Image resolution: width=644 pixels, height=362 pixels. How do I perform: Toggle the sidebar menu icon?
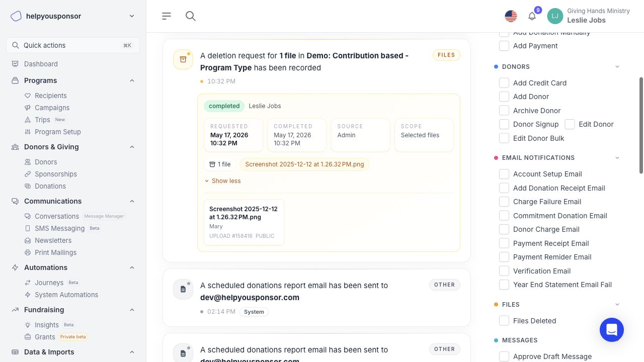pos(167,16)
